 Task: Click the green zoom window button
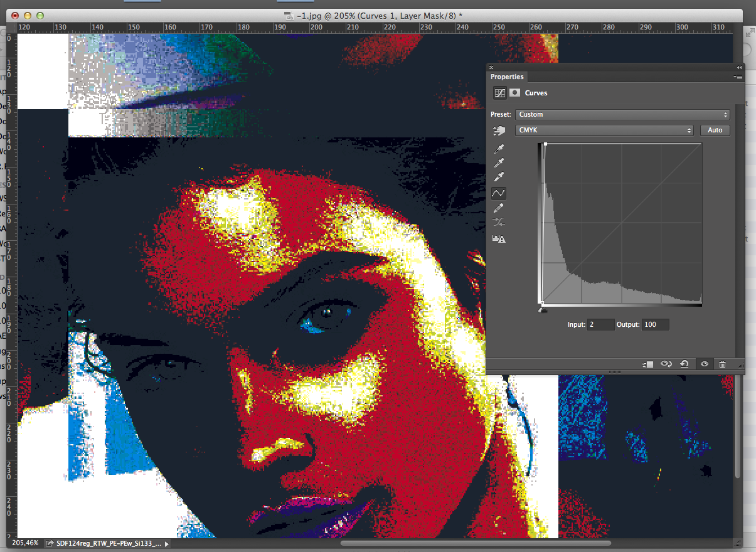pyautogui.click(x=40, y=15)
